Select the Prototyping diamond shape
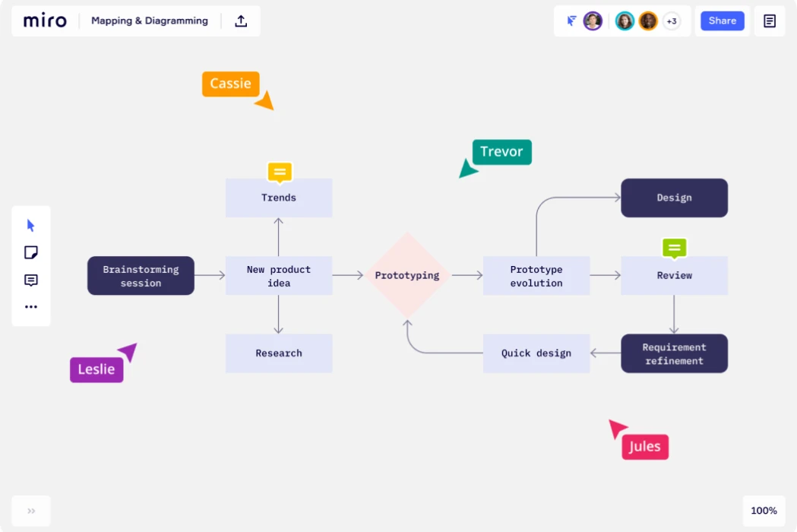Viewport: 797px width, 532px height. coord(407,275)
